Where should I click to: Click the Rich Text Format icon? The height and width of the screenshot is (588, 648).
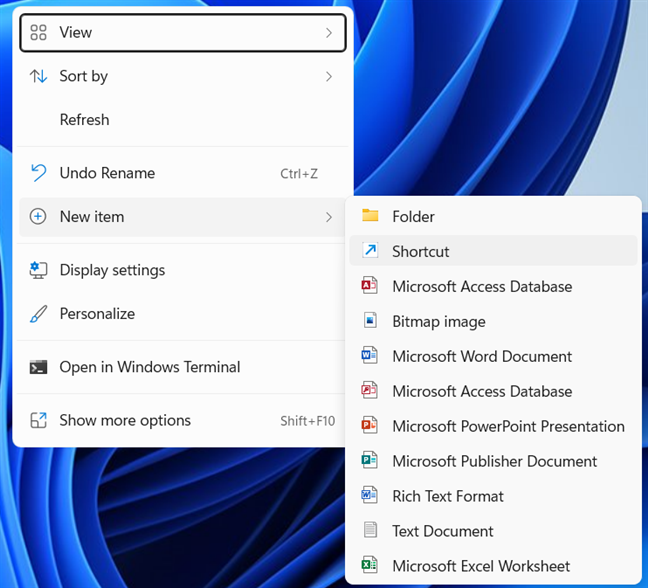coord(369,495)
